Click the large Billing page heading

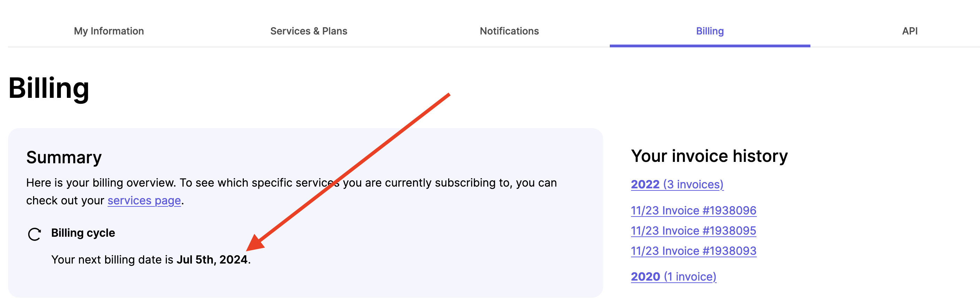[x=49, y=88]
